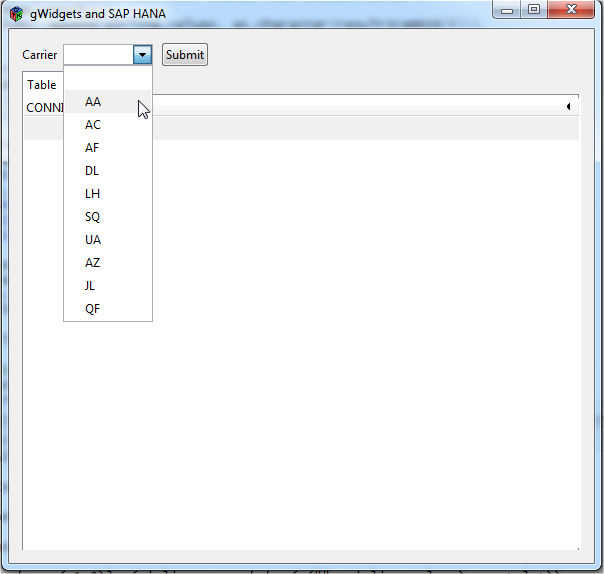
Task: Focus the Carrier combo box text field
Action: pyautogui.click(x=99, y=55)
